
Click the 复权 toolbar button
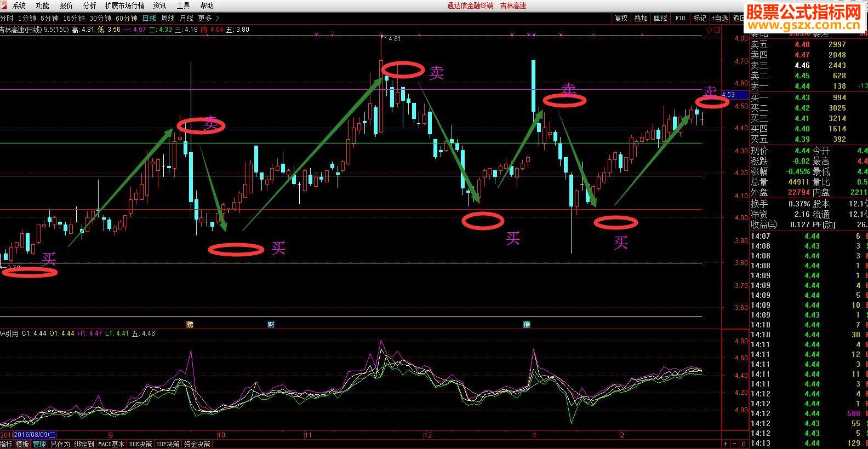coord(621,18)
